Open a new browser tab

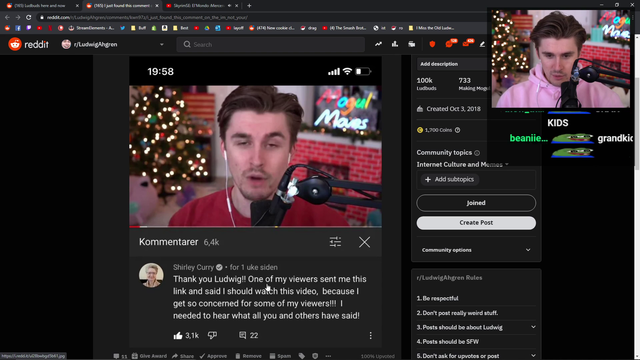click(x=249, y=6)
